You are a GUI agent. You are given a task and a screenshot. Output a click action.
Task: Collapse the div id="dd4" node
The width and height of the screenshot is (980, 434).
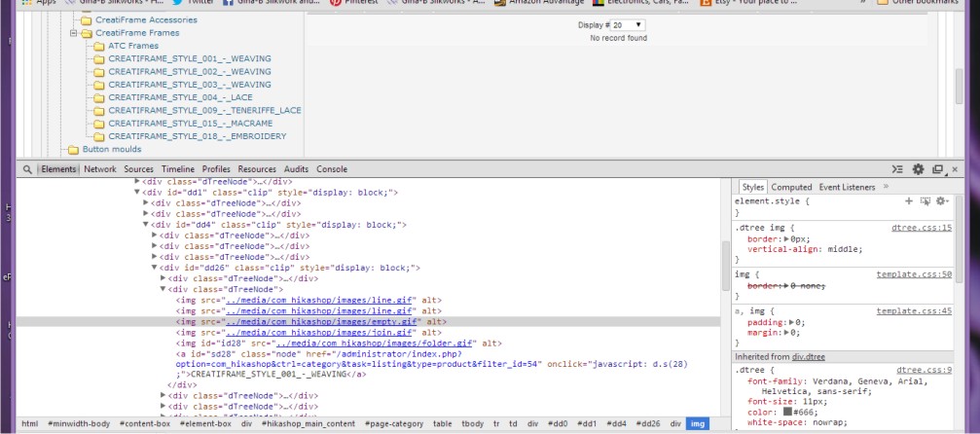(146, 225)
